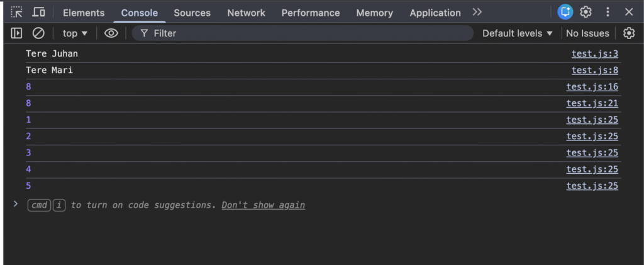Close the DevTools panel

629,12
